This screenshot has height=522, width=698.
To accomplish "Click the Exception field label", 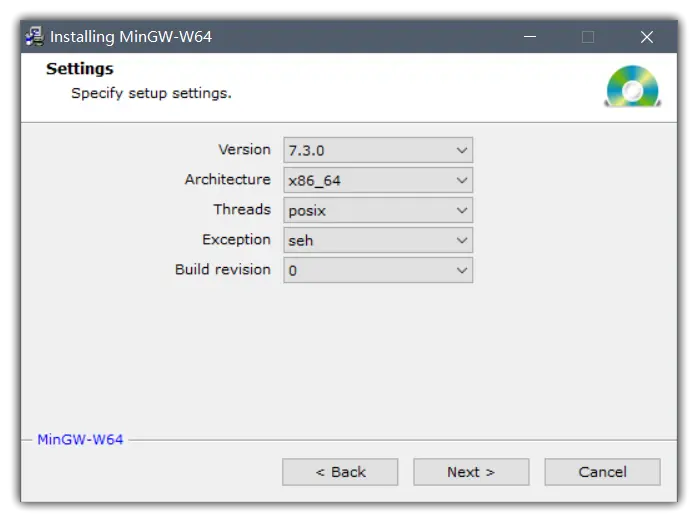I will 236,240.
